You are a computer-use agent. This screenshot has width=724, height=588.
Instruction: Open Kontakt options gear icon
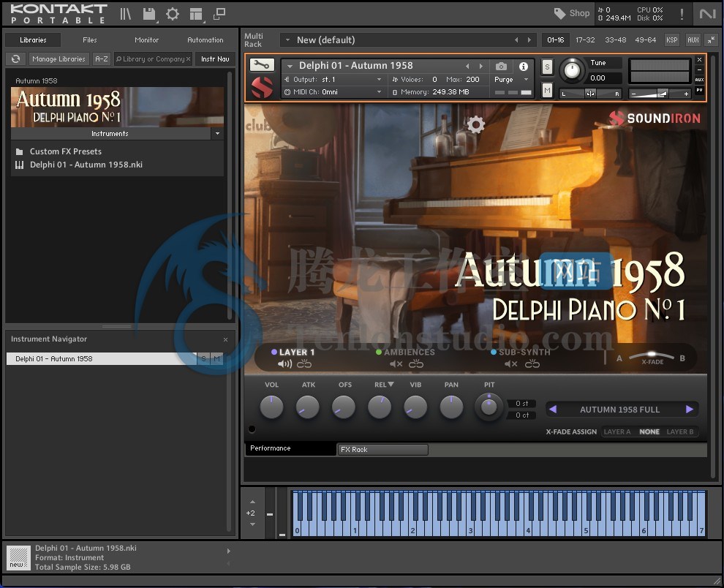click(173, 14)
